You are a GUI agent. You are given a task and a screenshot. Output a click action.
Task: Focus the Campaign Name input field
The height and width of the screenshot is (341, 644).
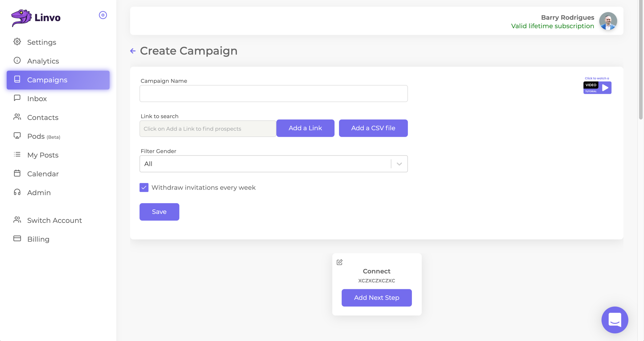tap(273, 94)
